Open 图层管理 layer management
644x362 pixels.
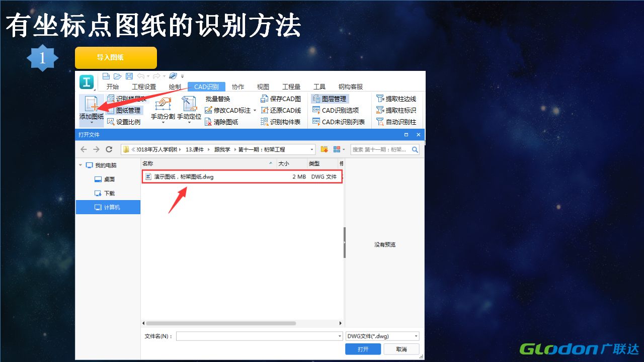329,99
